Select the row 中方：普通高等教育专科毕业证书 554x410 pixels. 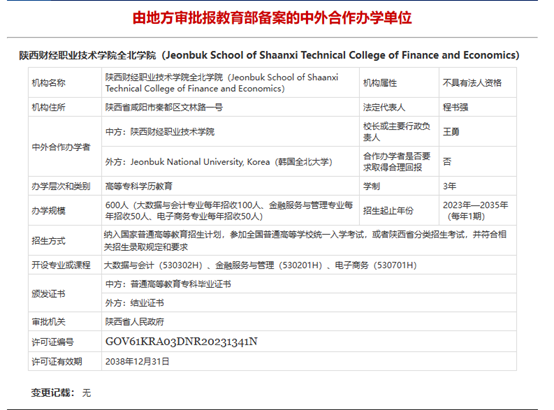pyautogui.click(x=168, y=284)
